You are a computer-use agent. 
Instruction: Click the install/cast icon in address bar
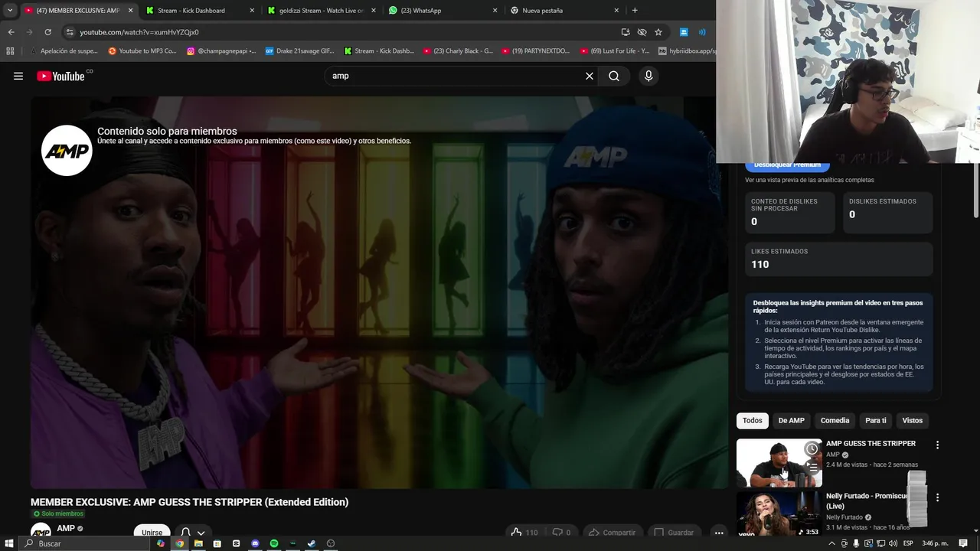coord(626,32)
